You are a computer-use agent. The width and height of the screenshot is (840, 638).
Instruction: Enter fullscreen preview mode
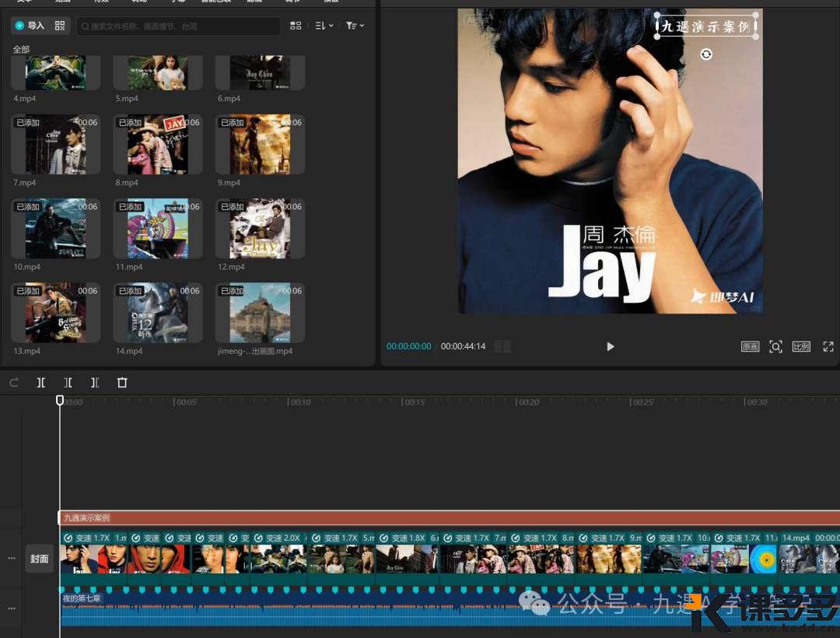coord(828,346)
